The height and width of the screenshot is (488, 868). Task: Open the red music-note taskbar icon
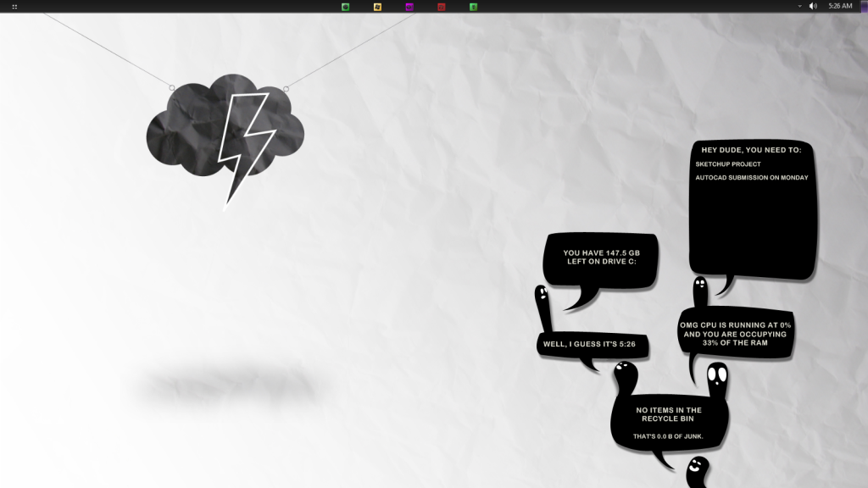442,7
